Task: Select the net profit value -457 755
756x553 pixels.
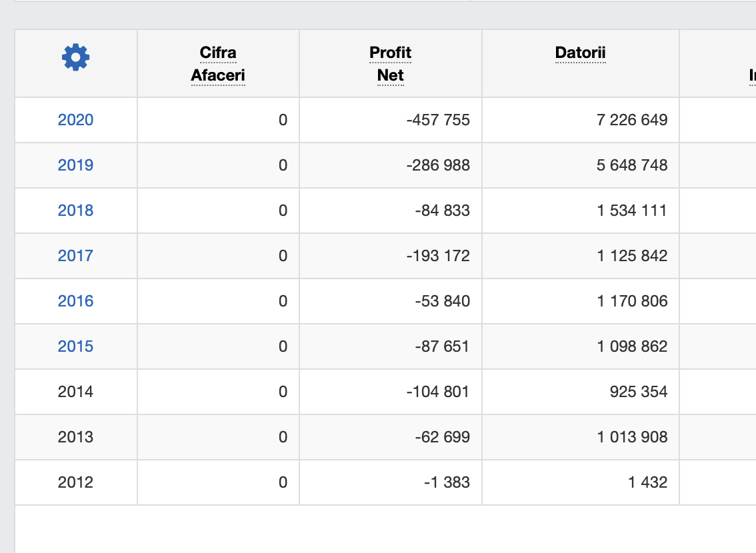Action: click(438, 120)
